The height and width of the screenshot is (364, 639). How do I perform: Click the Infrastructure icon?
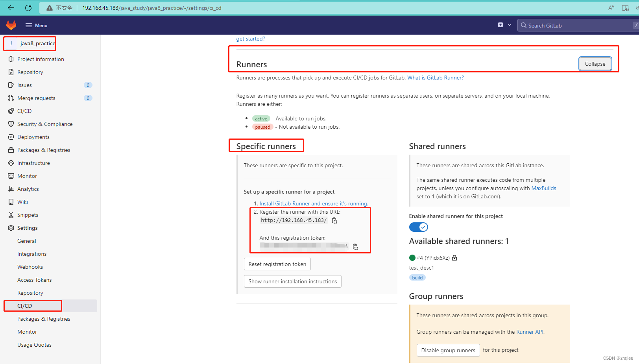tap(11, 163)
